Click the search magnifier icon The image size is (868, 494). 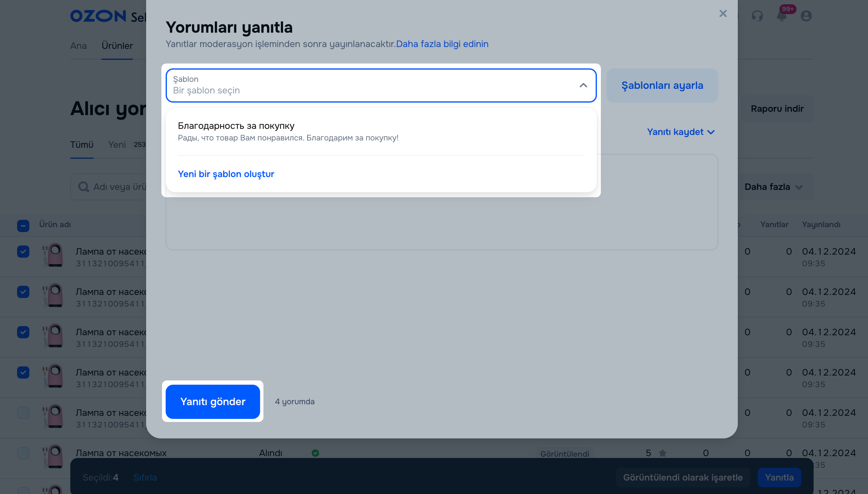point(83,187)
